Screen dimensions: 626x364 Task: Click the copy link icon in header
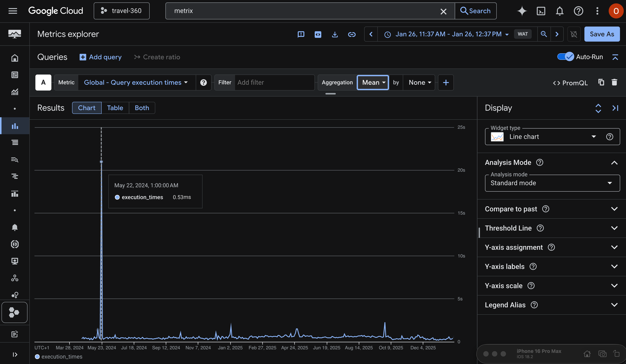pyautogui.click(x=352, y=34)
